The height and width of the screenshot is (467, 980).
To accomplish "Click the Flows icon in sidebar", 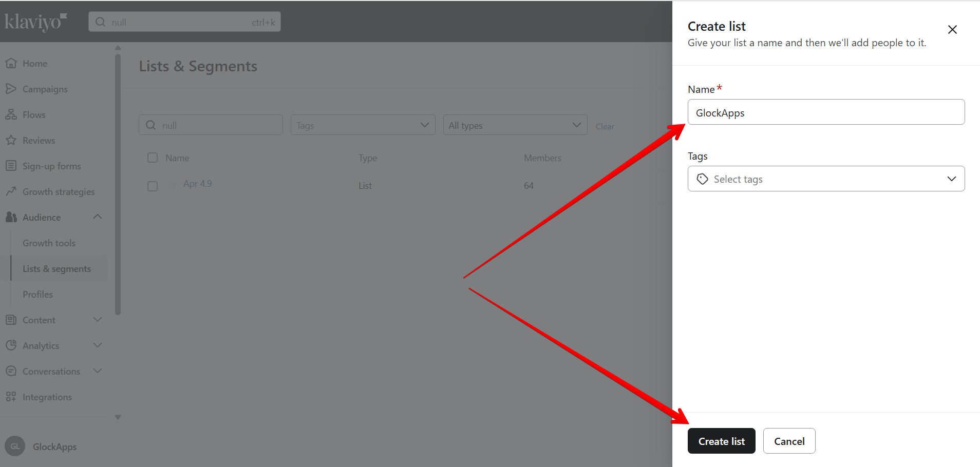I will [11, 114].
